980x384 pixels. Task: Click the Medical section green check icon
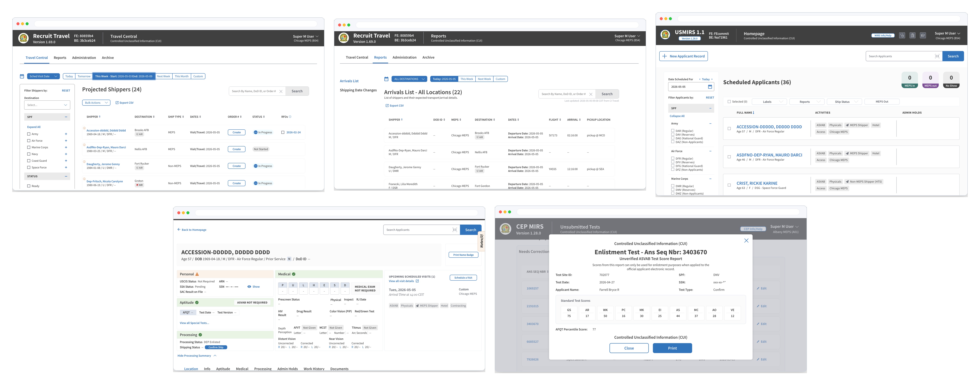click(x=294, y=274)
